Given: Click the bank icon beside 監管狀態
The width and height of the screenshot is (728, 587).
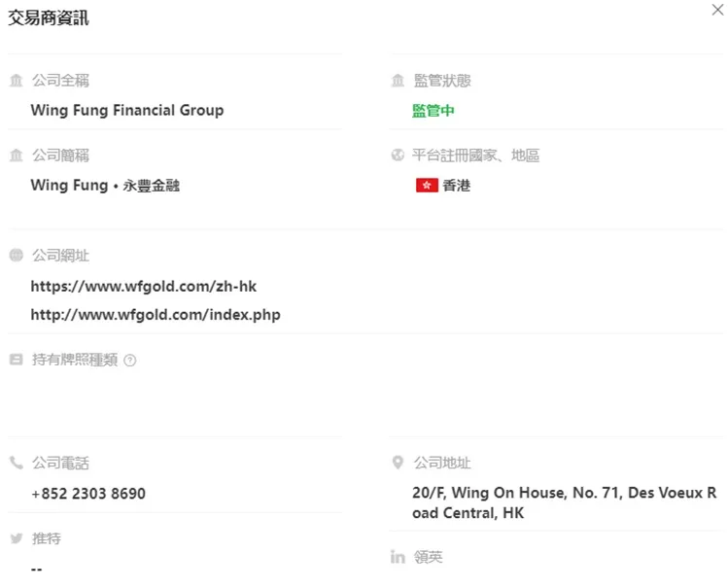Looking at the screenshot, I should tap(398, 81).
